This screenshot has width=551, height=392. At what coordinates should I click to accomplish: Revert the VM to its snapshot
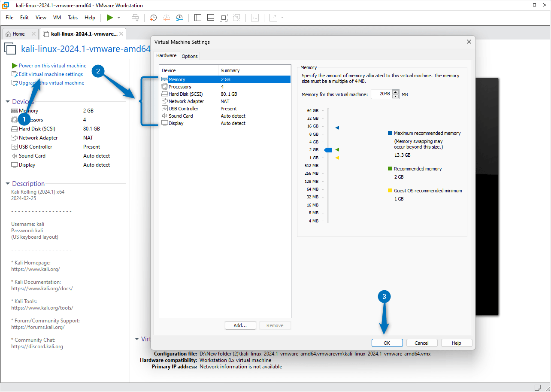click(167, 18)
